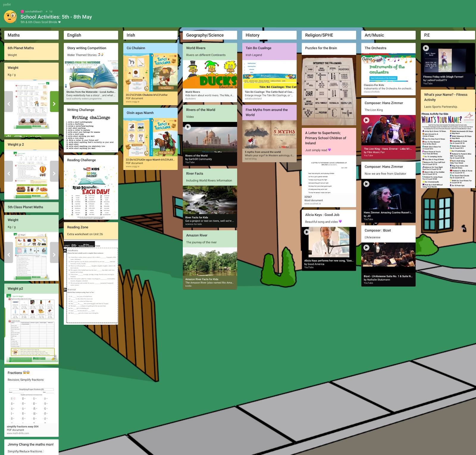Click the sorchalhilliard1 author avatar icon

22,12
